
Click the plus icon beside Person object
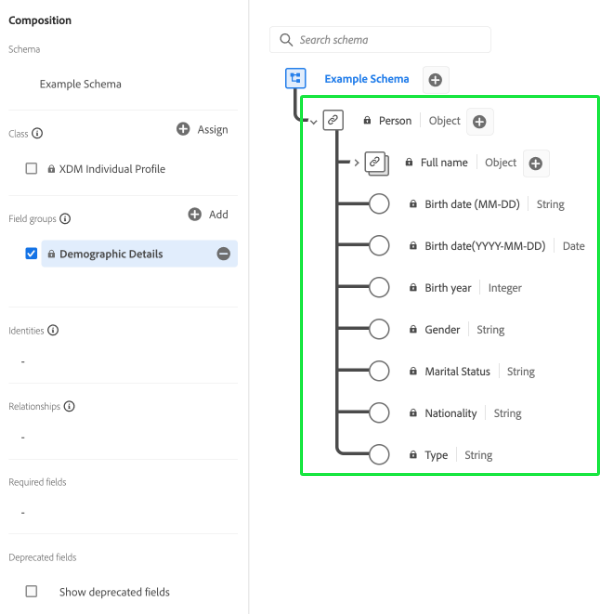pyautogui.click(x=479, y=121)
